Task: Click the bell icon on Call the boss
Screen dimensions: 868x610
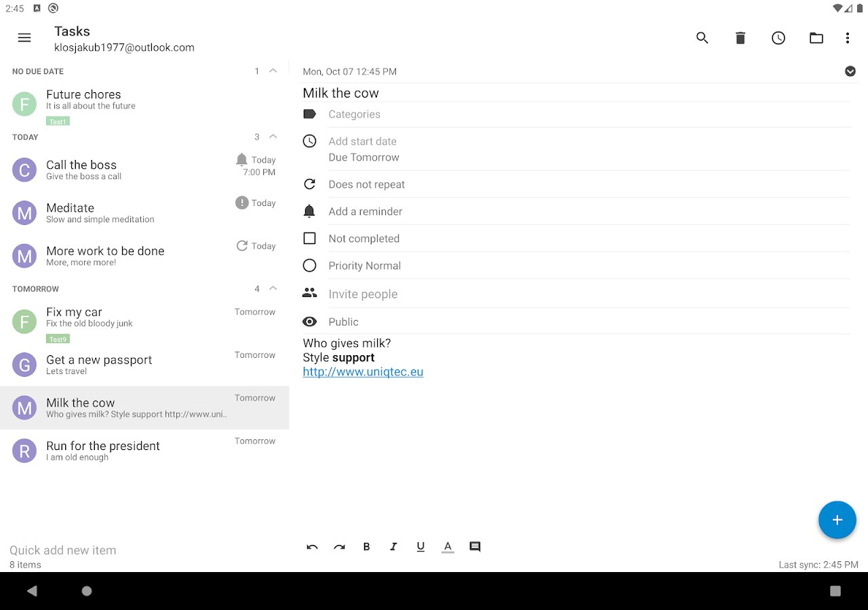Action: [x=241, y=160]
